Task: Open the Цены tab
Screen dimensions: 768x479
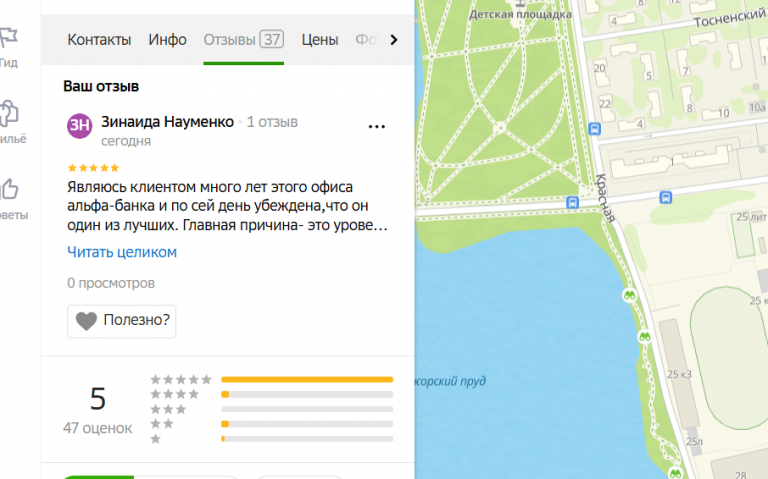Action: (x=320, y=40)
